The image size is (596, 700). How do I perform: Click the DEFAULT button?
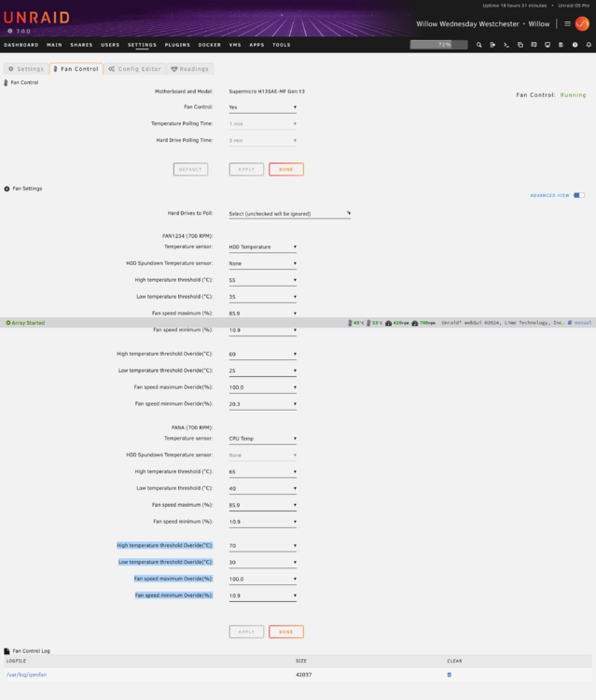[190, 169]
